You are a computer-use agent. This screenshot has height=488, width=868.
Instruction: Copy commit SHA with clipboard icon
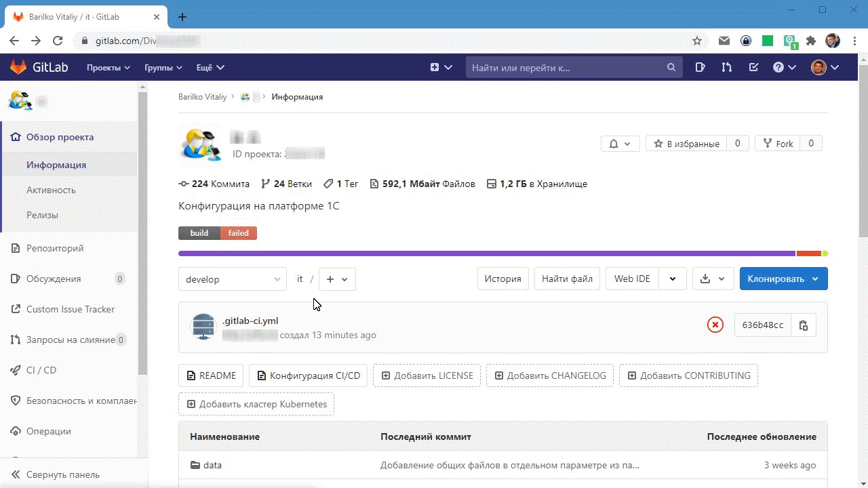(x=804, y=325)
